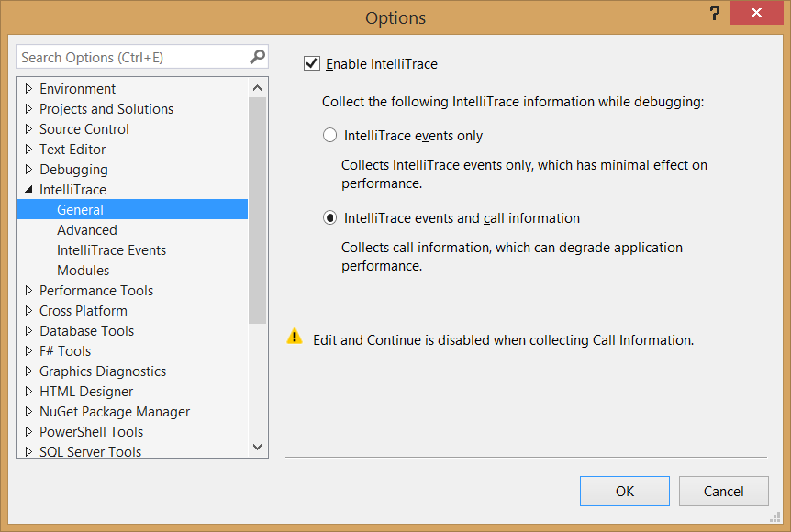Expand Projects and Solutions node

click(28, 109)
